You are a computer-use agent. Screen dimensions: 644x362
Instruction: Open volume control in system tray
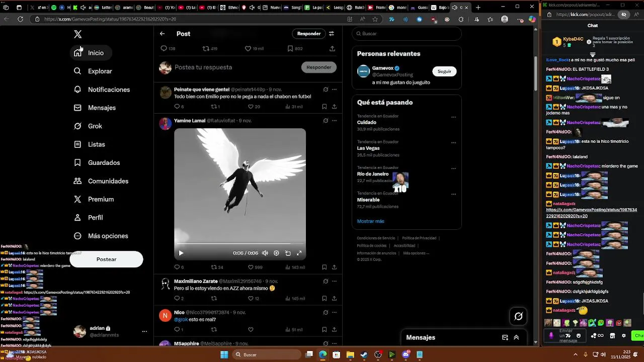point(603,355)
